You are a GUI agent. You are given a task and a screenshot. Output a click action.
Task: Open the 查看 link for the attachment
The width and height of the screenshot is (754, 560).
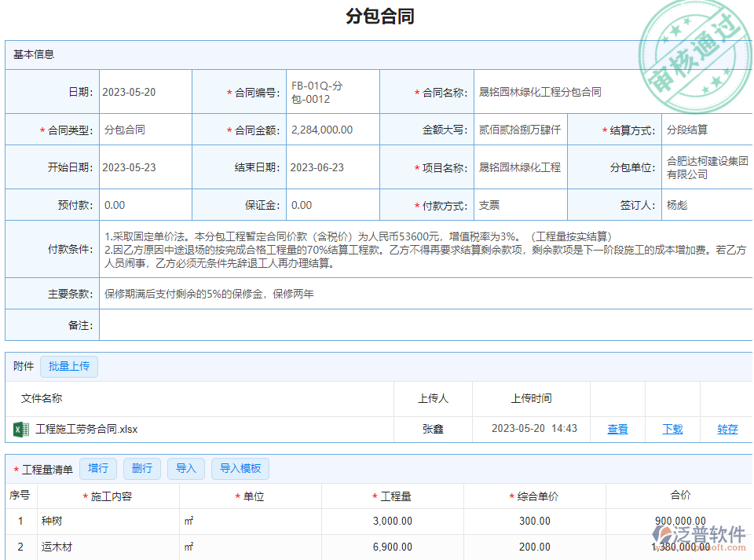[617, 429]
